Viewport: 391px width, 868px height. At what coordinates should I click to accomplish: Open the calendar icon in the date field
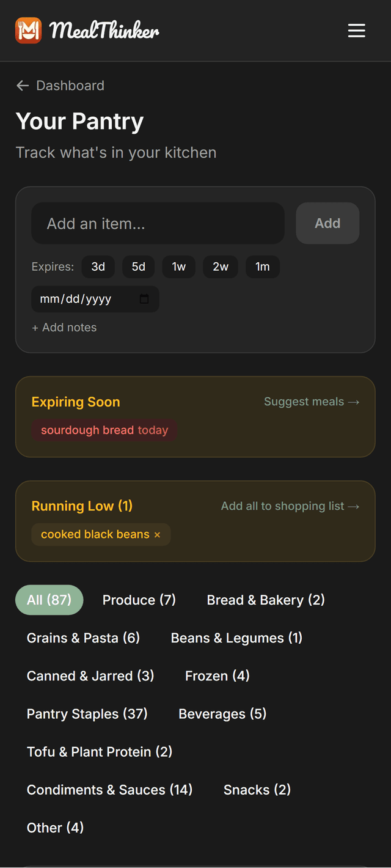(x=144, y=299)
